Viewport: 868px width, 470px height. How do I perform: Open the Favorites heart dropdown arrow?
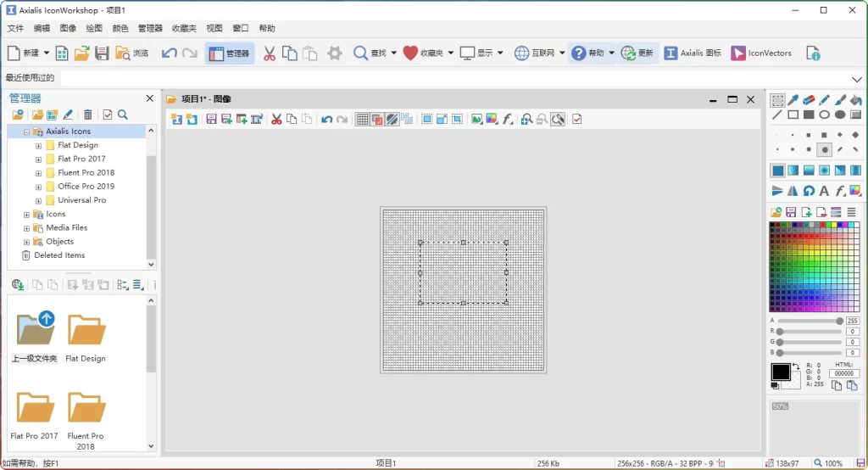[451, 53]
